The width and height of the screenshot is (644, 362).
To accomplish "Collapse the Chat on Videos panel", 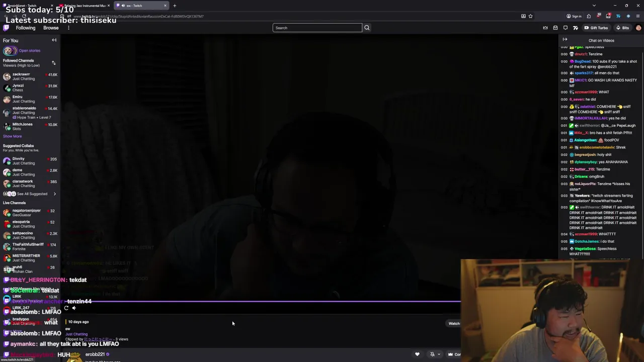I will (565, 40).
